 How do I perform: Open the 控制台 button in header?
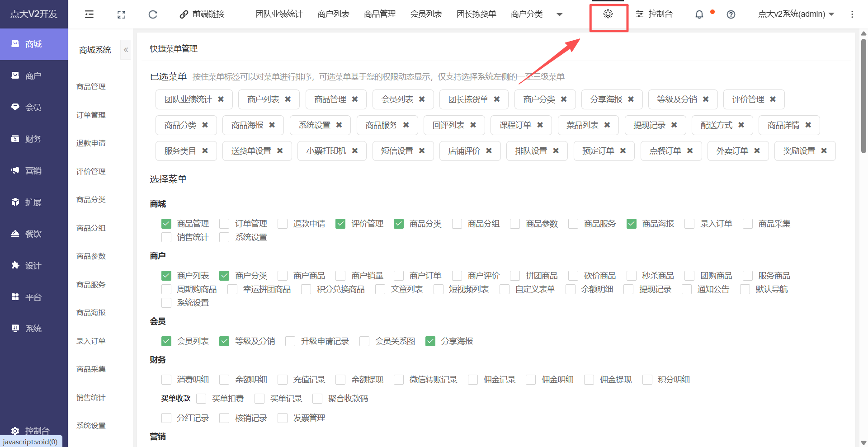tap(654, 14)
